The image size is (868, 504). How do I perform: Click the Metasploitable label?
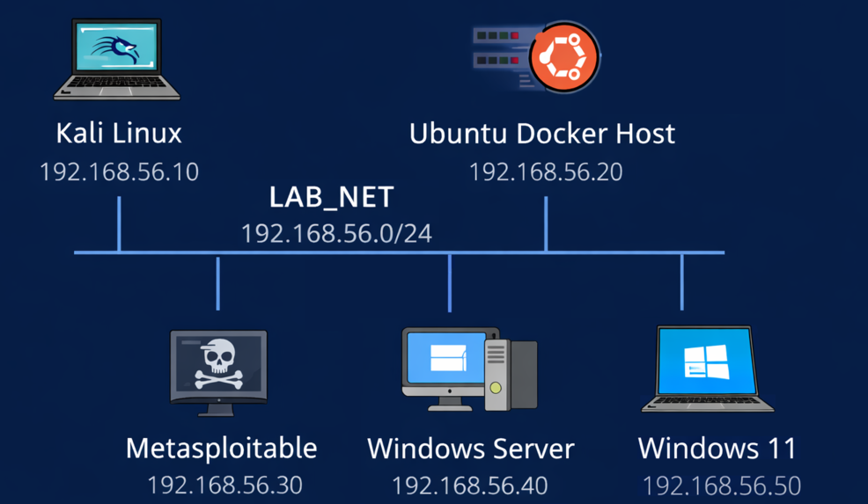coord(222,448)
